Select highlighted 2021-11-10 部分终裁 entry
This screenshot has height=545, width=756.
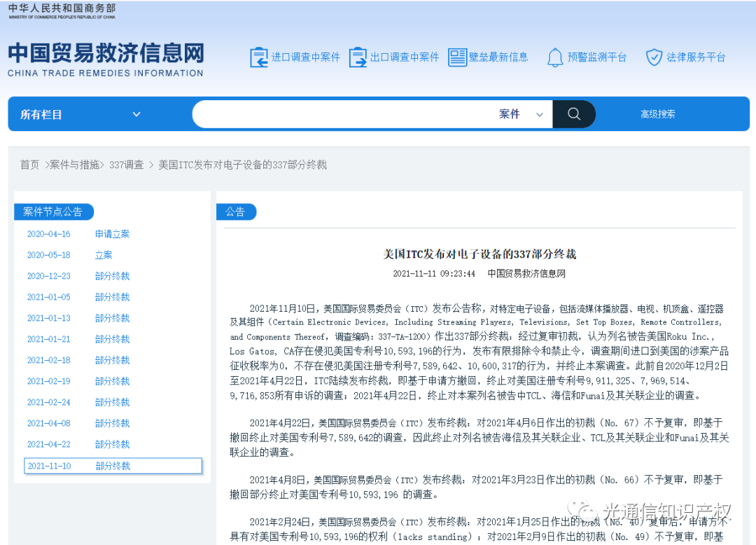coord(113,466)
